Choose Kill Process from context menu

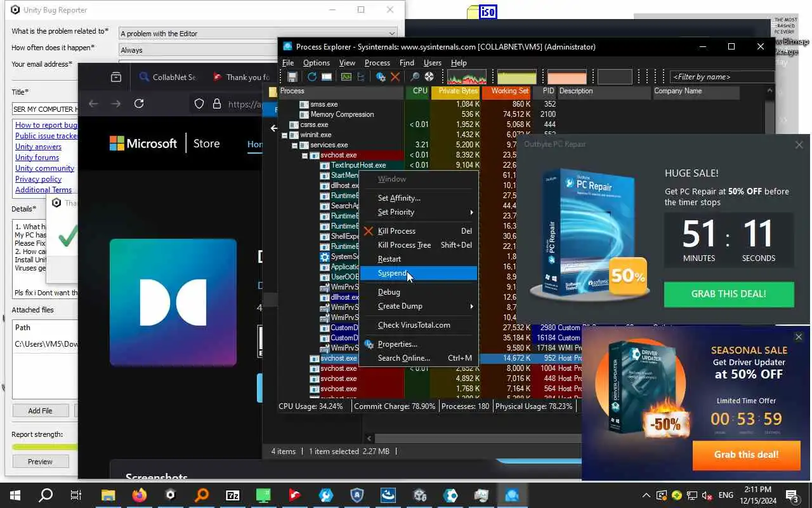point(419,231)
